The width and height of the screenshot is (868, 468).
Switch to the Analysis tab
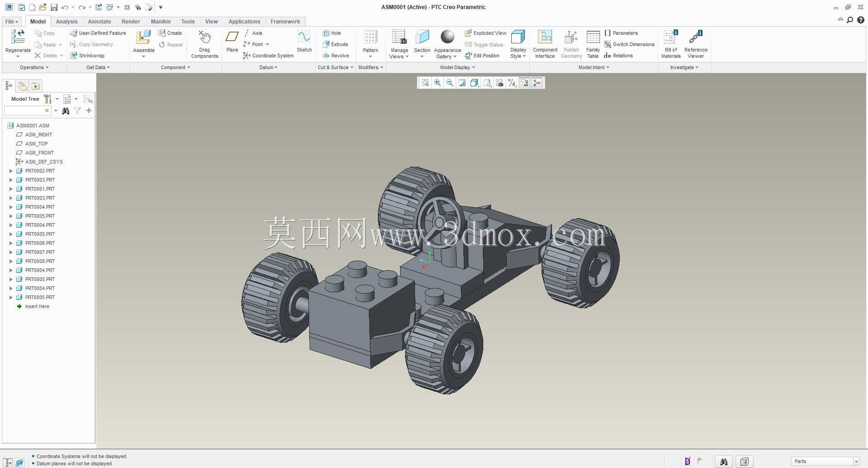point(66,21)
